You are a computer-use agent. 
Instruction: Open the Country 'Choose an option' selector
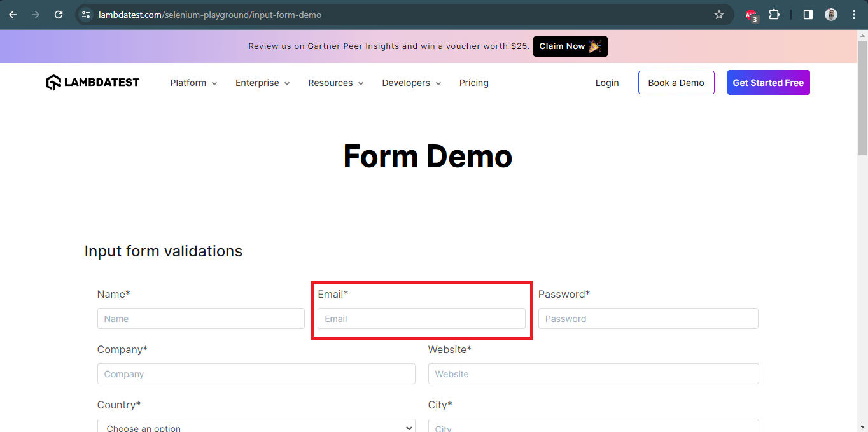[x=256, y=426]
